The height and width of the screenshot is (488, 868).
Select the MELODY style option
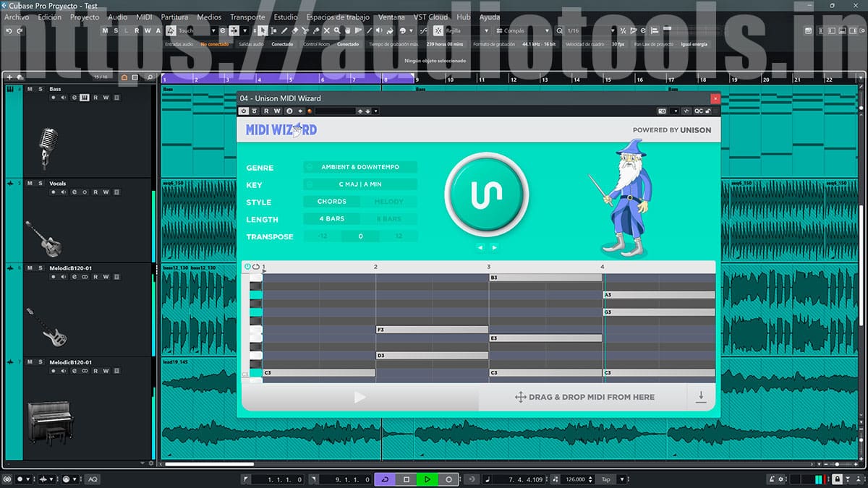click(x=389, y=202)
